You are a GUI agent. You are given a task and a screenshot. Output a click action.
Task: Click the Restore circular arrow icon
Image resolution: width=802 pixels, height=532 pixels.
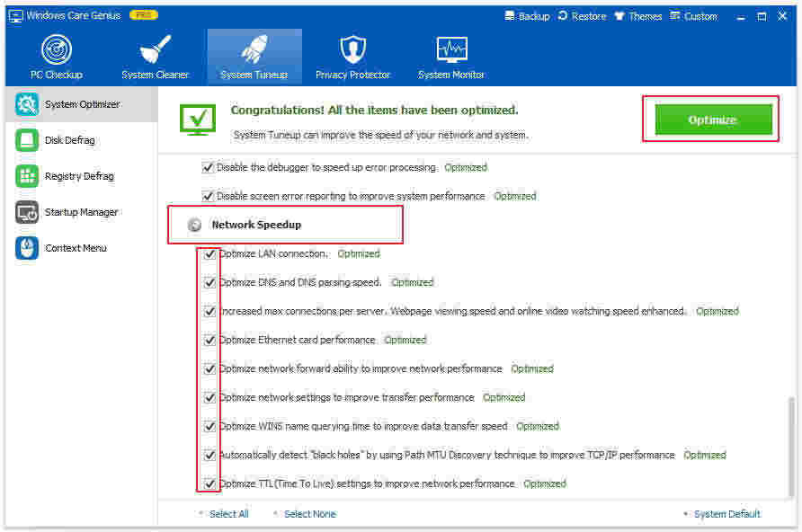click(563, 16)
